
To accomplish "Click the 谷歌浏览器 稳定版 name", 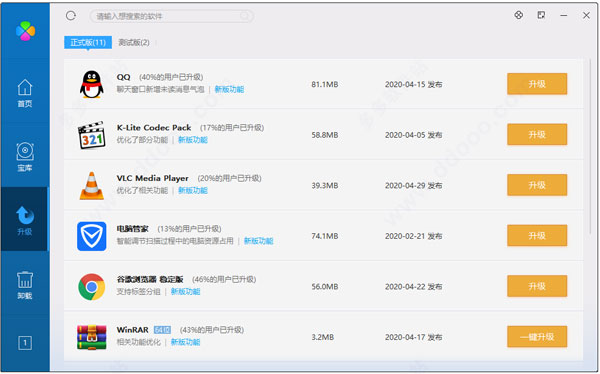I will [x=150, y=279].
